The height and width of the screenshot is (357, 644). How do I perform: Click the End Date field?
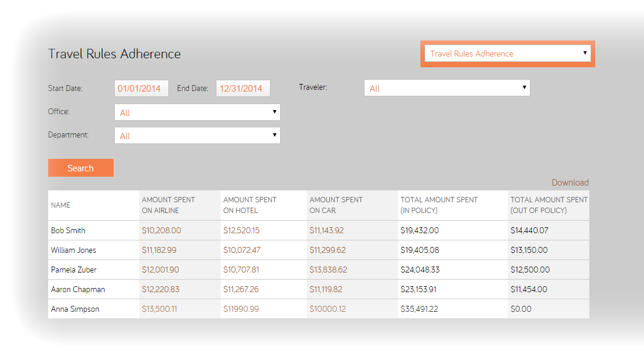(243, 89)
